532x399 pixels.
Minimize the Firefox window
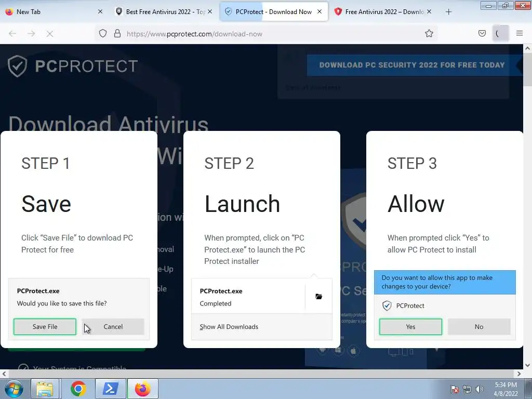tap(488, 5)
